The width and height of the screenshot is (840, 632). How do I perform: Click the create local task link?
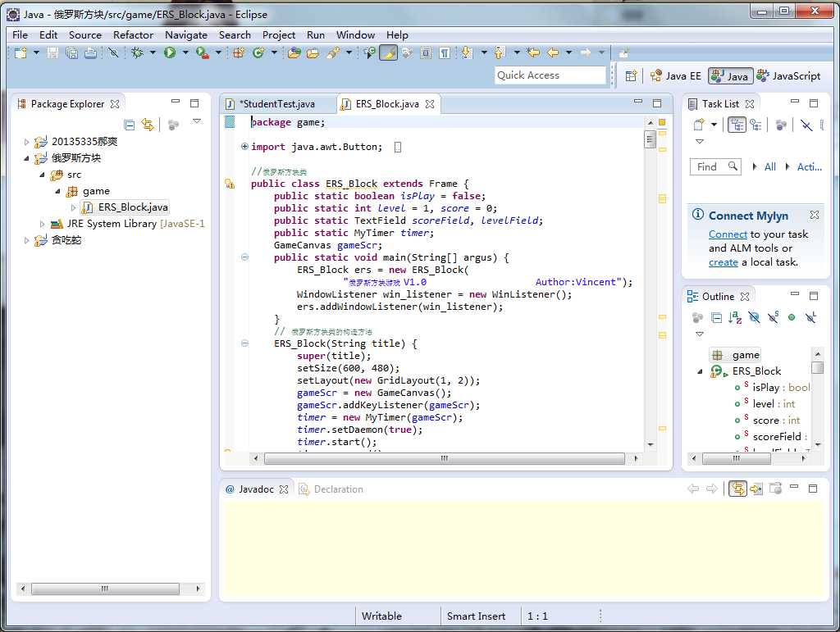point(724,262)
